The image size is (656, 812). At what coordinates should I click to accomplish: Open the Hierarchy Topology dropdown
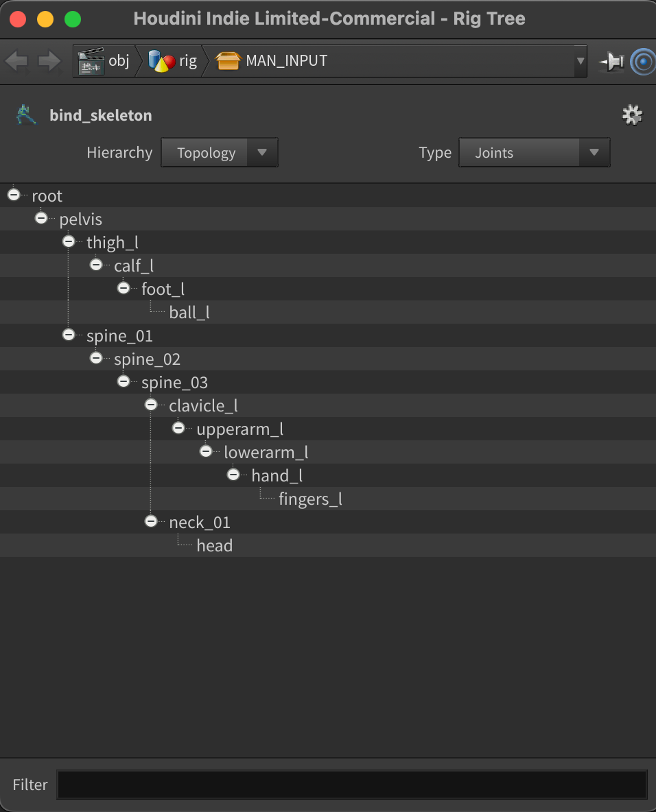click(219, 152)
